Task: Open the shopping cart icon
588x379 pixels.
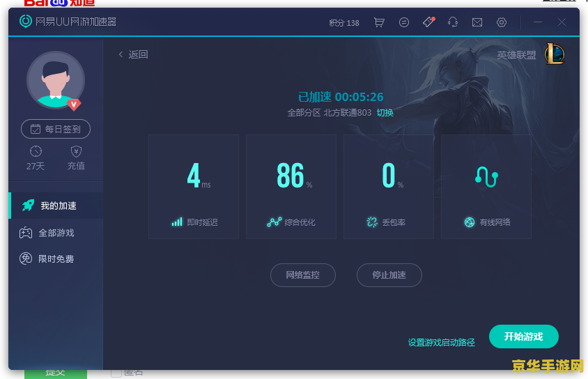Action: pos(379,22)
